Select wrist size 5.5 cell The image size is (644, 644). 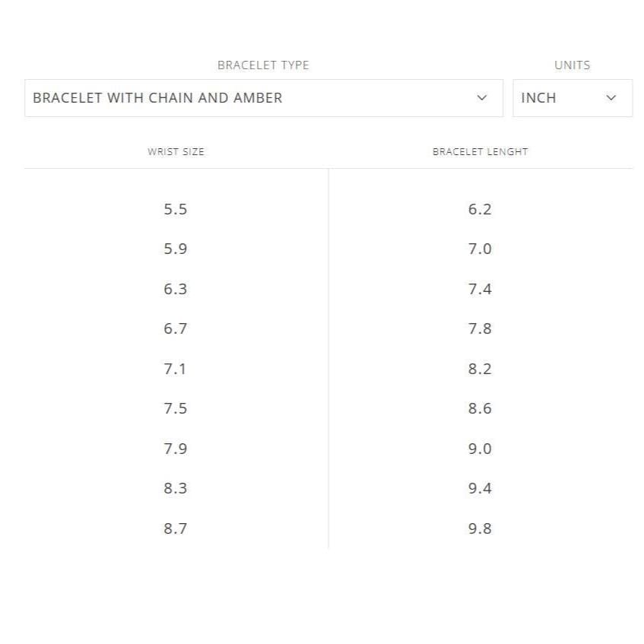coord(176,209)
